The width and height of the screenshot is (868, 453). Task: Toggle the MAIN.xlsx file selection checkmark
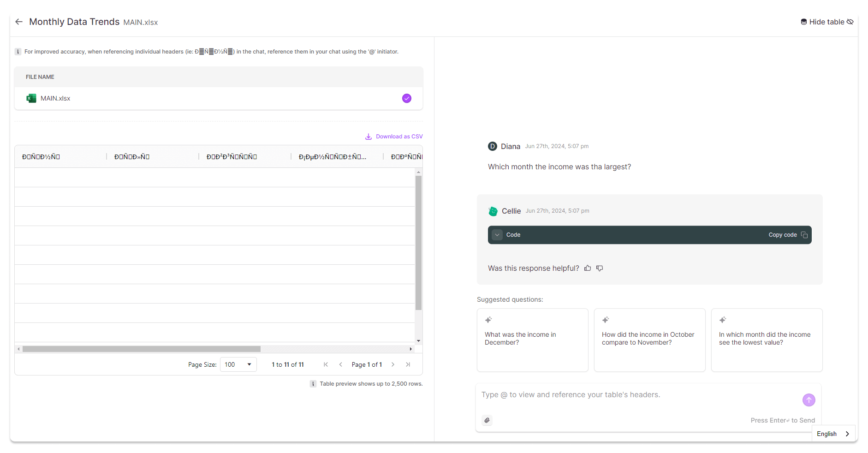(x=406, y=98)
